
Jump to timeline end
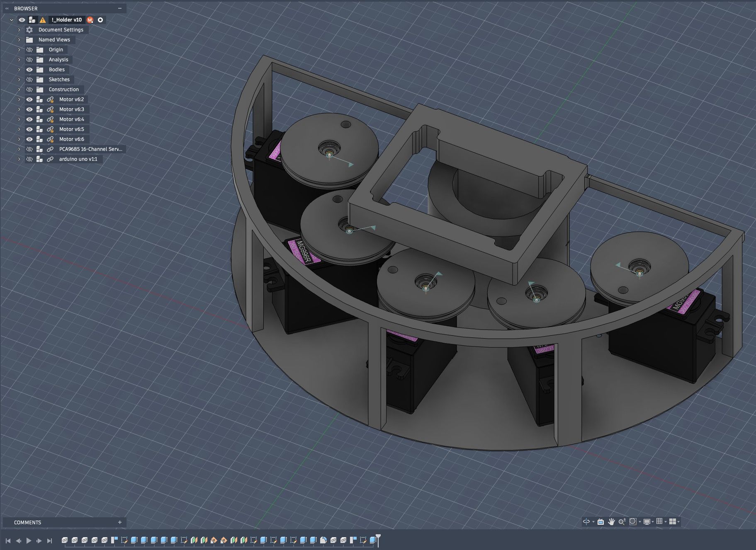click(50, 540)
